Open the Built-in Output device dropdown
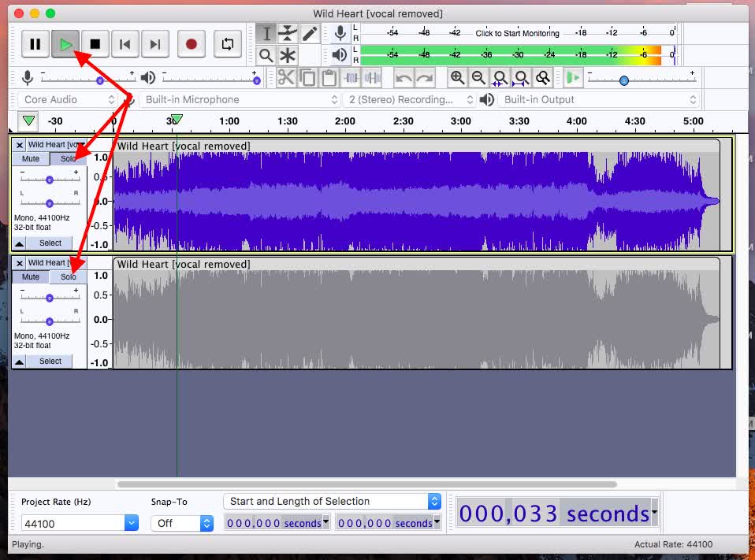The height and width of the screenshot is (560, 755). (x=599, y=99)
